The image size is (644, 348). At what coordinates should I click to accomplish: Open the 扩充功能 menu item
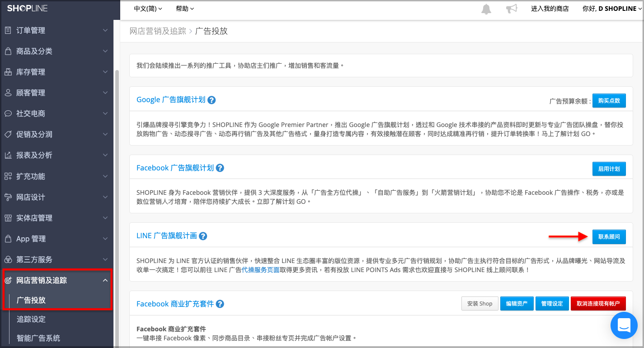(56, 176)
